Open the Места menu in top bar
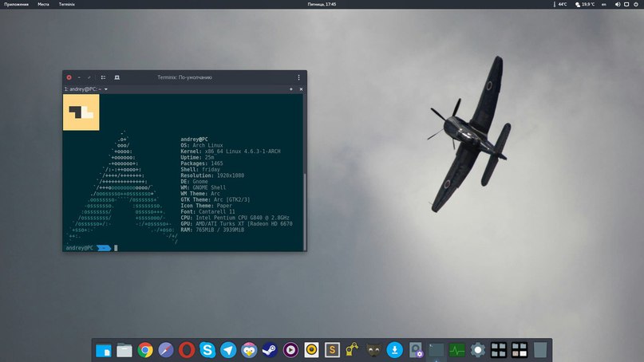The width and height of the screenshot is (644, 362). tap(43, 4)
